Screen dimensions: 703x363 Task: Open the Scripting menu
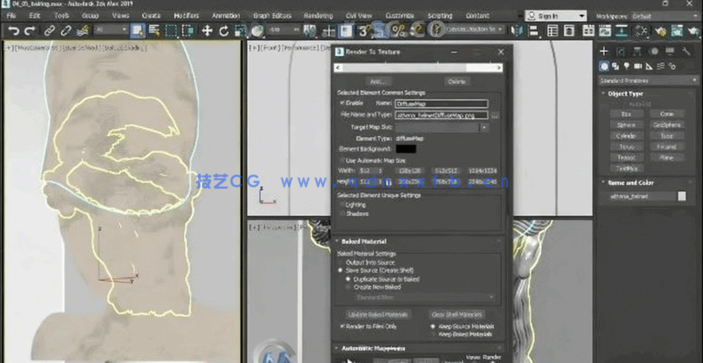point(439,16)
